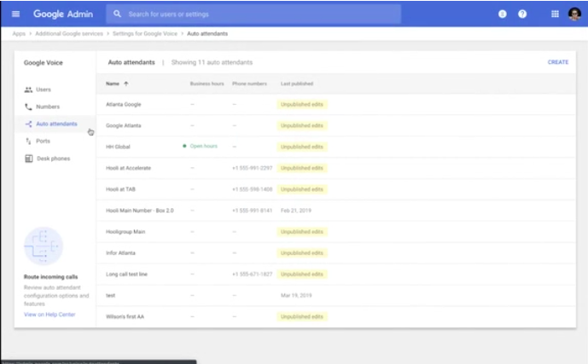This screenshot has width=588, height=364.
Task: Click Apps in the breadcrumb
Action: [18, 33]
